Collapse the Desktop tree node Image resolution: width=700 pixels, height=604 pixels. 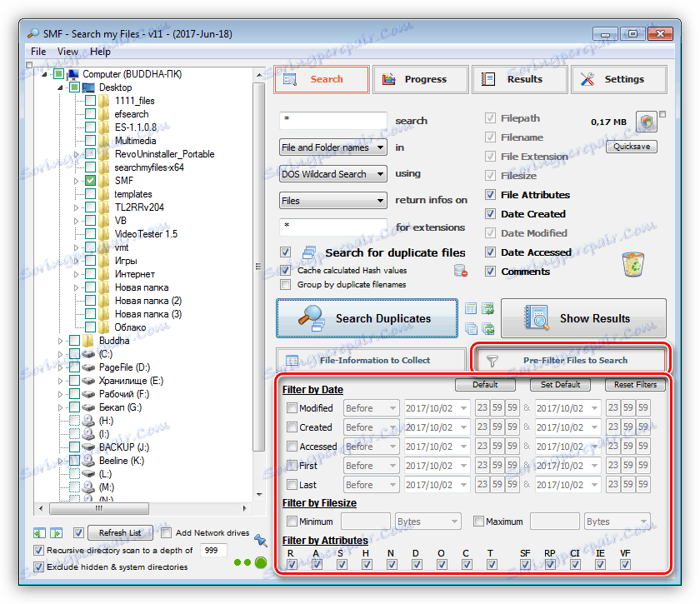60,87
